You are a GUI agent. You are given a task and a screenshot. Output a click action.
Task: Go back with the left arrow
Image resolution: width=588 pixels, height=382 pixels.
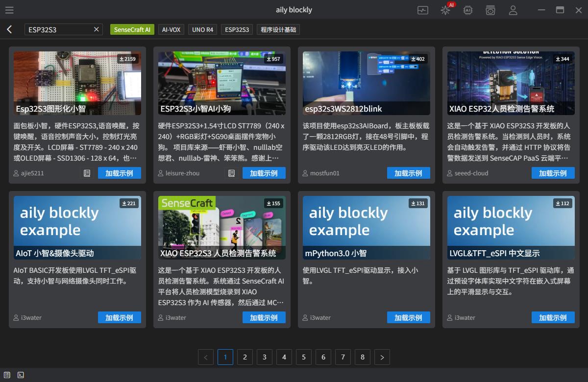click(9, 29)
